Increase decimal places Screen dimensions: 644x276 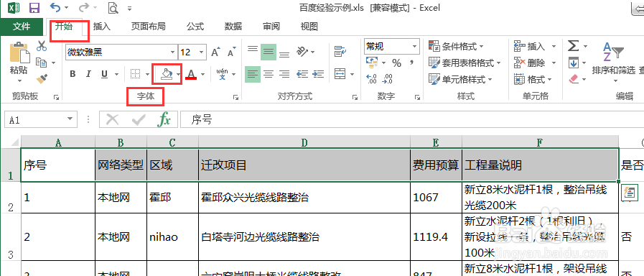coord(371,78)
